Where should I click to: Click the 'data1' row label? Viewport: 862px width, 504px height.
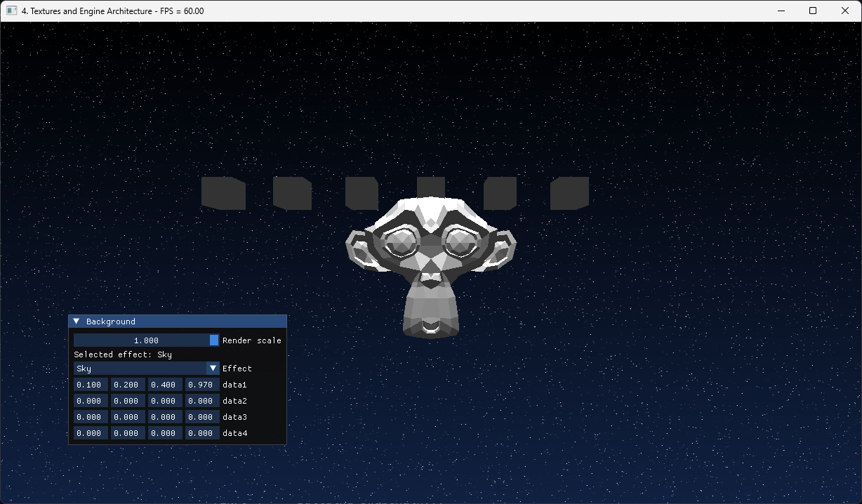tap(235, 385)
